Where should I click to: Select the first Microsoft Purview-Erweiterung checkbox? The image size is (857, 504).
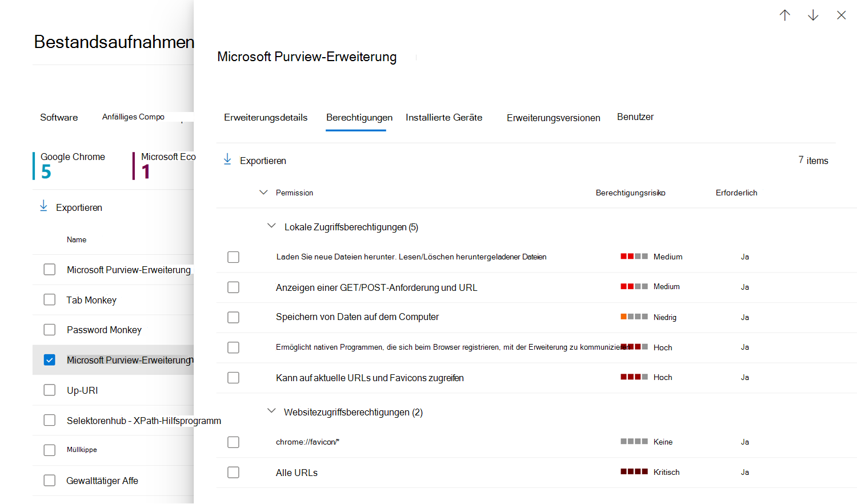tap(50, 270)
